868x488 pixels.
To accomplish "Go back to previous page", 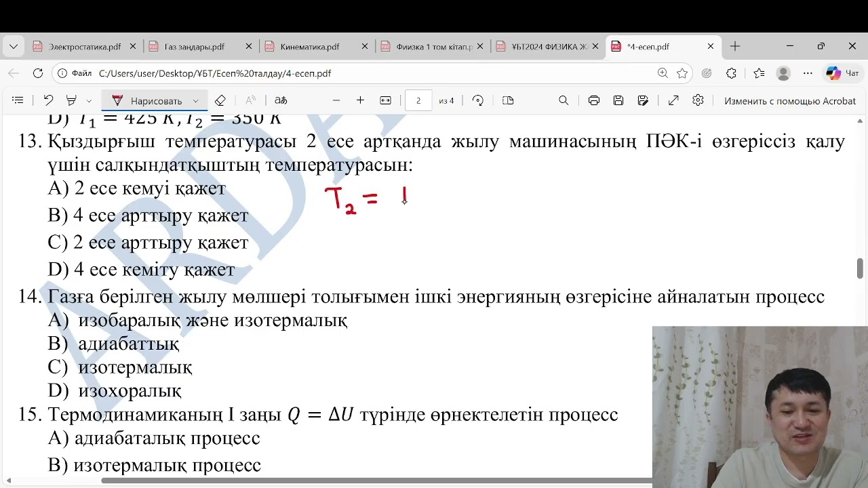I will [14, 73].
